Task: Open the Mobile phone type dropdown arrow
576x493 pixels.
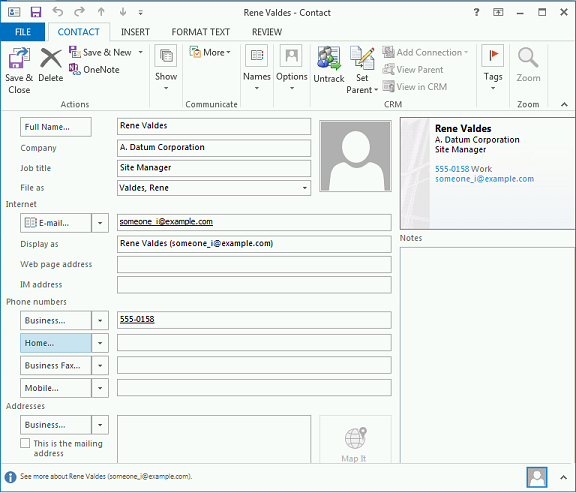Action: 100,388
